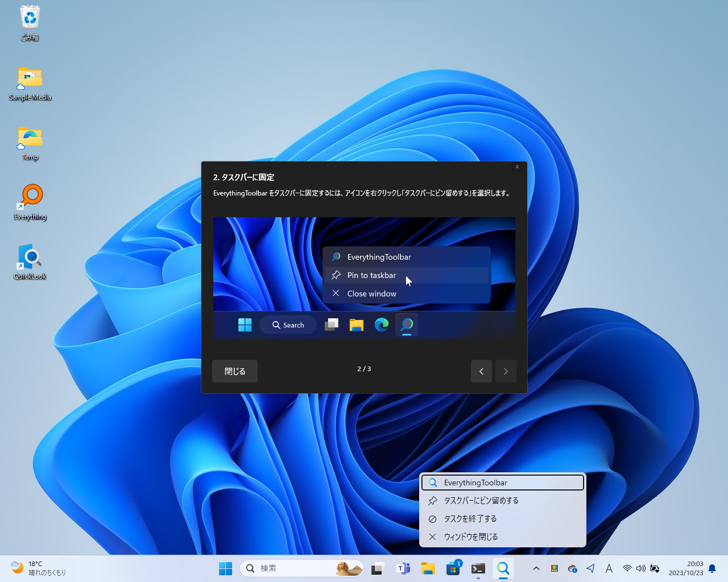Close the setup dialog with the X icon
Screen dimensions: 728x582
coord(517,167)
